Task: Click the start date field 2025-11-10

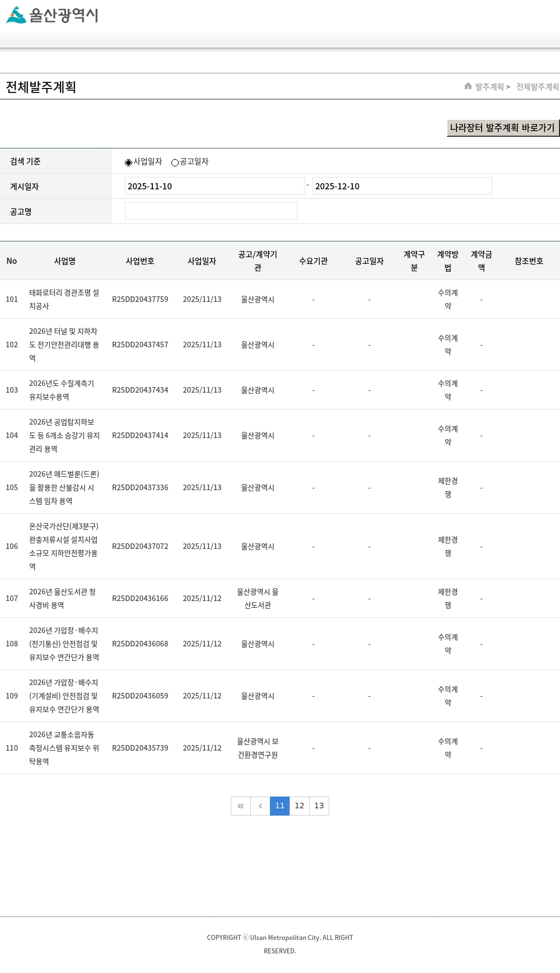Action: (x=214, y=186)
